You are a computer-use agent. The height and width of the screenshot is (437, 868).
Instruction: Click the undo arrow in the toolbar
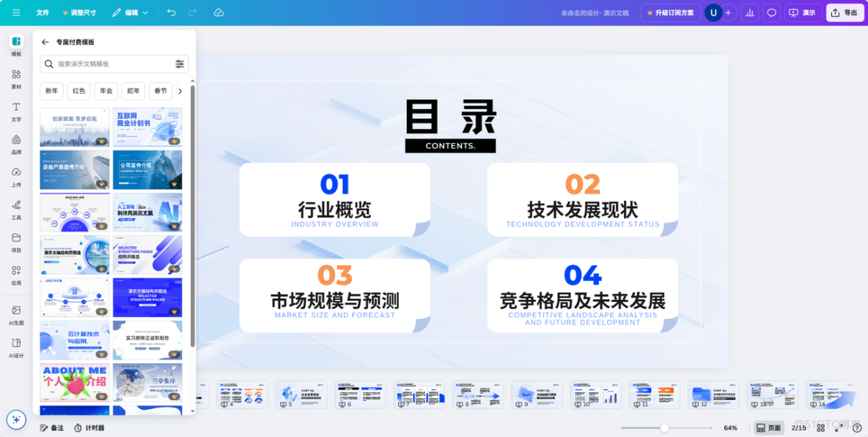(x=172, y=12)
